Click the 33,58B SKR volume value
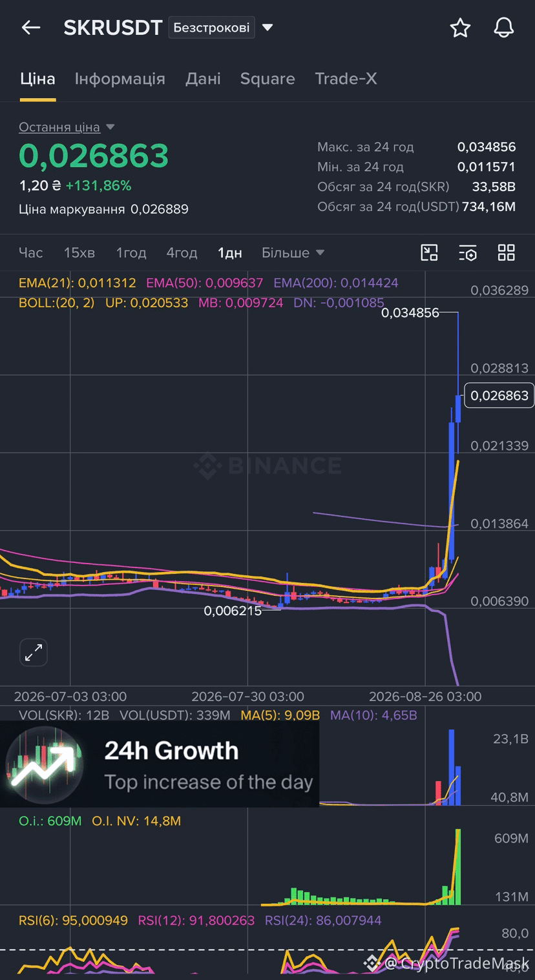535x980 pixels. [x=494, y=187]
